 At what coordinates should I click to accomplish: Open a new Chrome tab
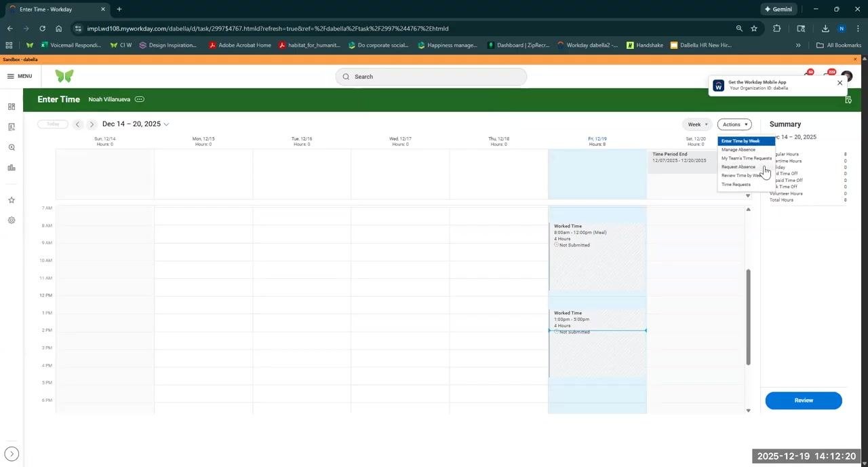coord(119,9)
